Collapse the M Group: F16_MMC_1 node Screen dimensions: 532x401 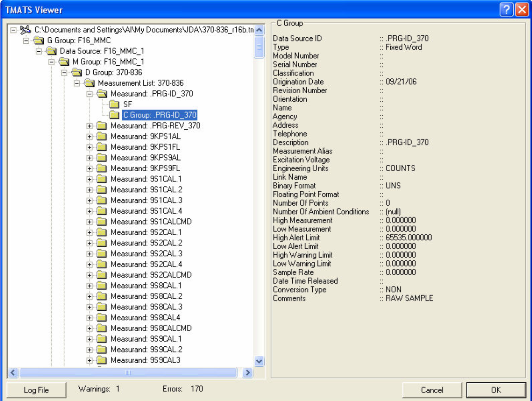tap(51, 62)
